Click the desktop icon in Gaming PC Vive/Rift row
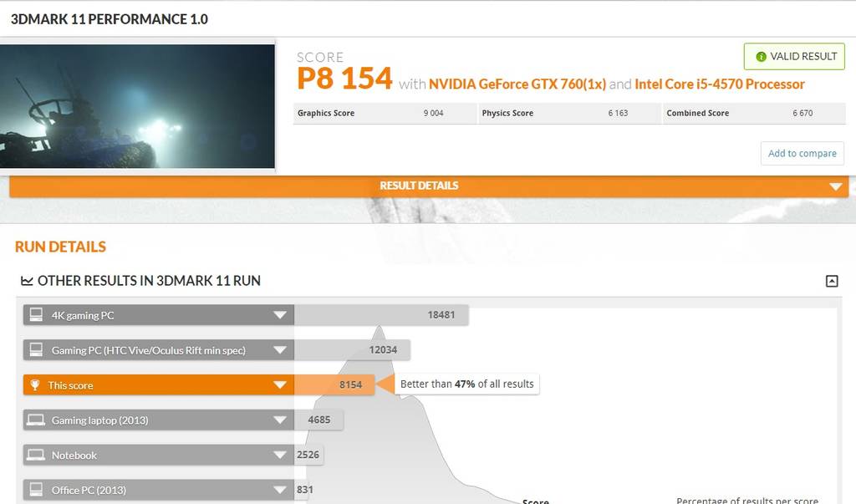 [36, 349]
